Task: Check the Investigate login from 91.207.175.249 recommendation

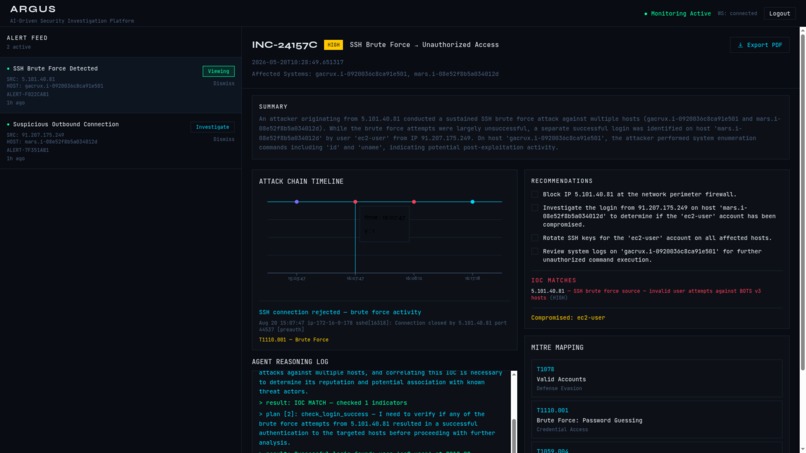Action: click(535, 208)
